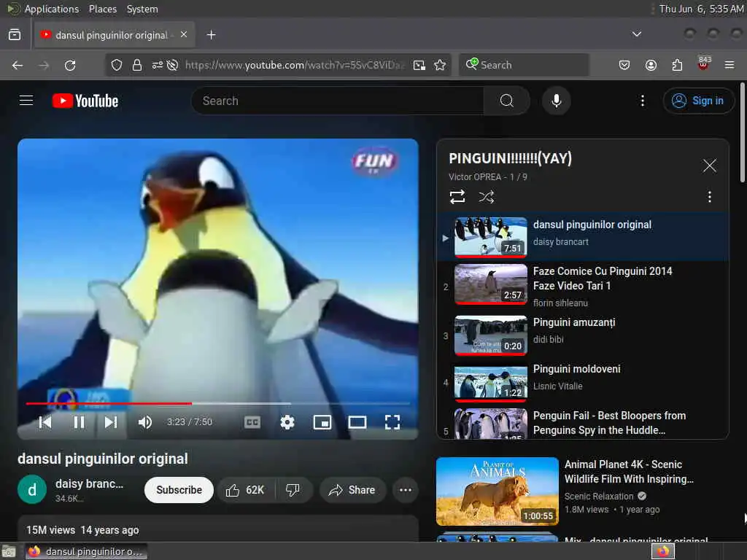Click the clock showing Thu Jun 6
This screenshot has height=560, width=747.
pos(701,9)
